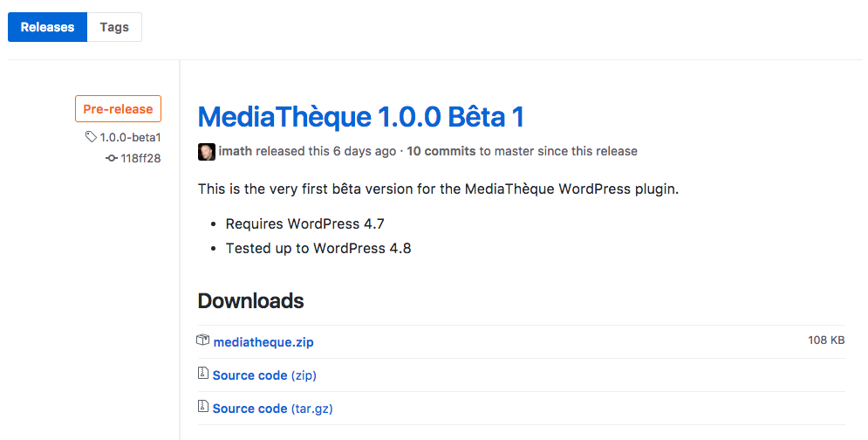Click imath's avatar thumbnail
Image resolution: width=868 pixels, height=440 pixels.
(207, 151)
